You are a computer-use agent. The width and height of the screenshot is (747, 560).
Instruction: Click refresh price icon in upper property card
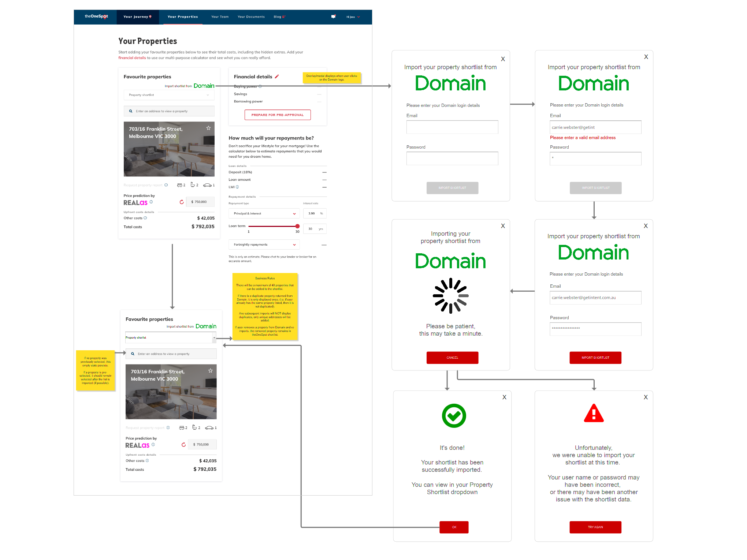pyautogui.click(x=182, y=202)
